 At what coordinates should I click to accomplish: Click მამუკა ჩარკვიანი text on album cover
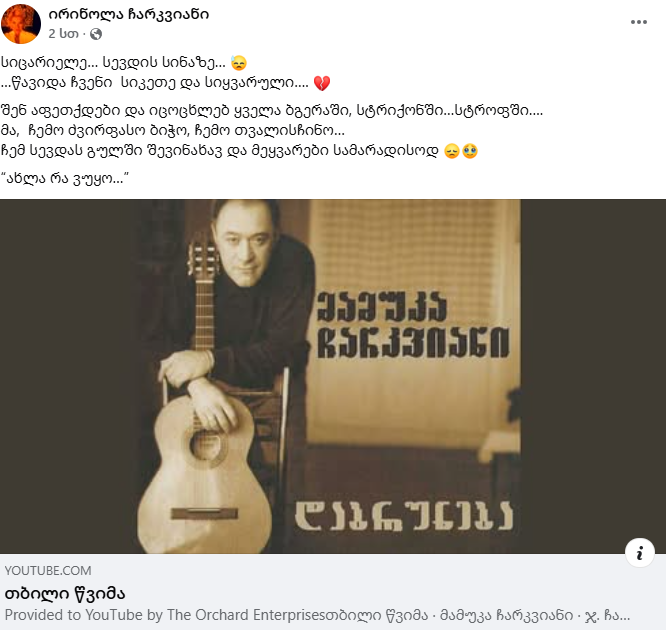pyautogui.click(x=413, y=326)
